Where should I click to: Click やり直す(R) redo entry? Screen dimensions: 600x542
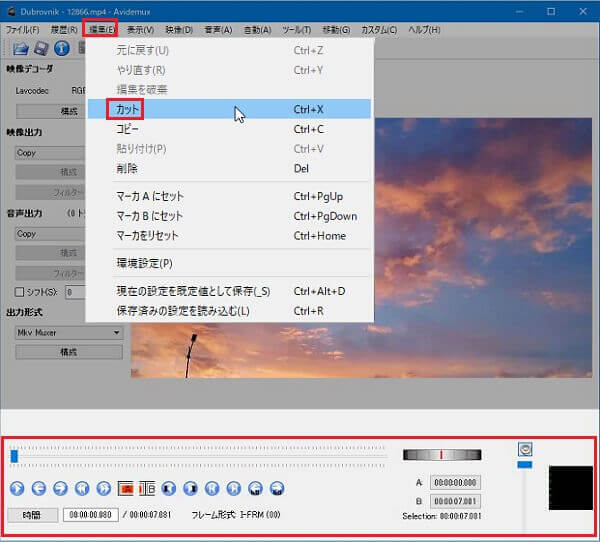click(229, 70)
